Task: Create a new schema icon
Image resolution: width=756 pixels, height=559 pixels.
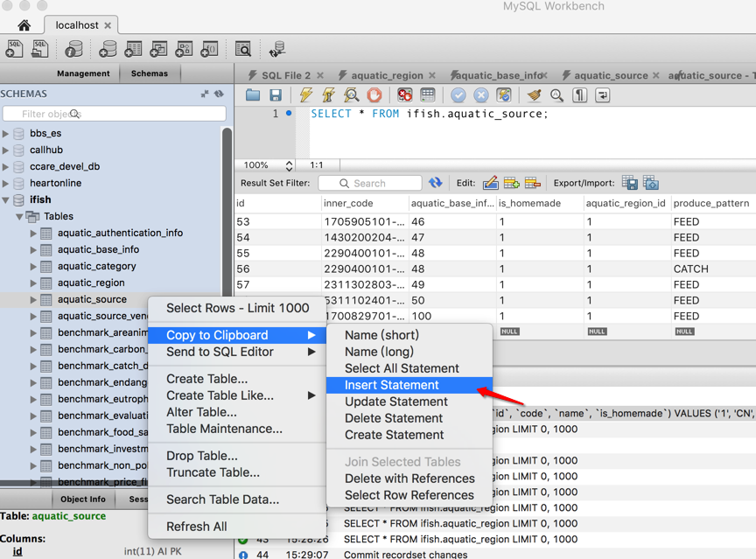Action: pos(108,49)
